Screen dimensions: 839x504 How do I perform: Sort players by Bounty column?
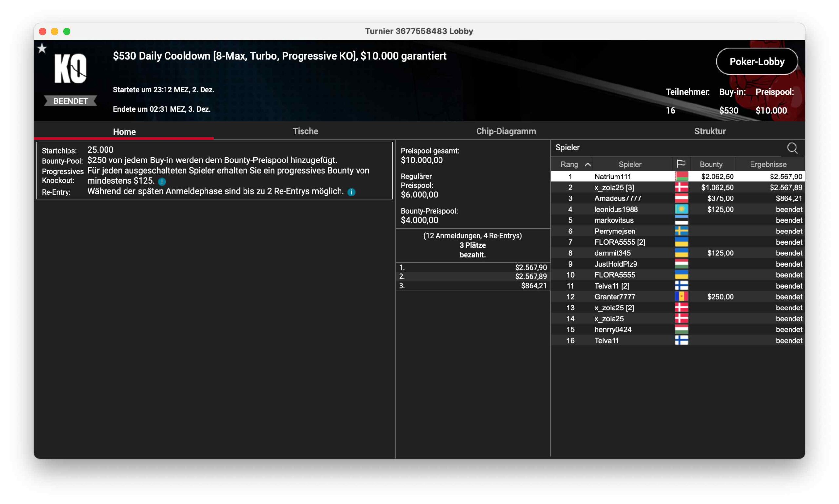tap(711, 164)
